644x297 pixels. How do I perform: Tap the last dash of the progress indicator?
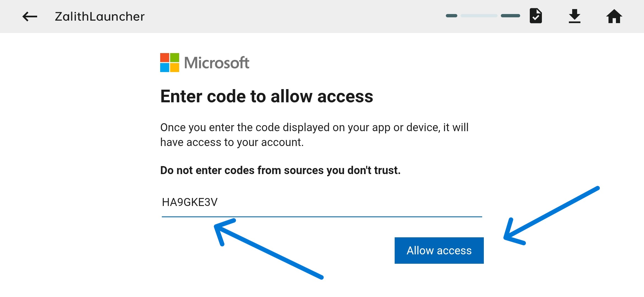click(511, 16)
